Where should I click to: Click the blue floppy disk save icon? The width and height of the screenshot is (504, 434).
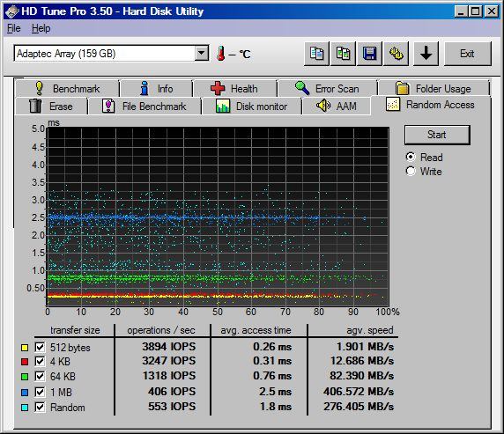point(369,54)
